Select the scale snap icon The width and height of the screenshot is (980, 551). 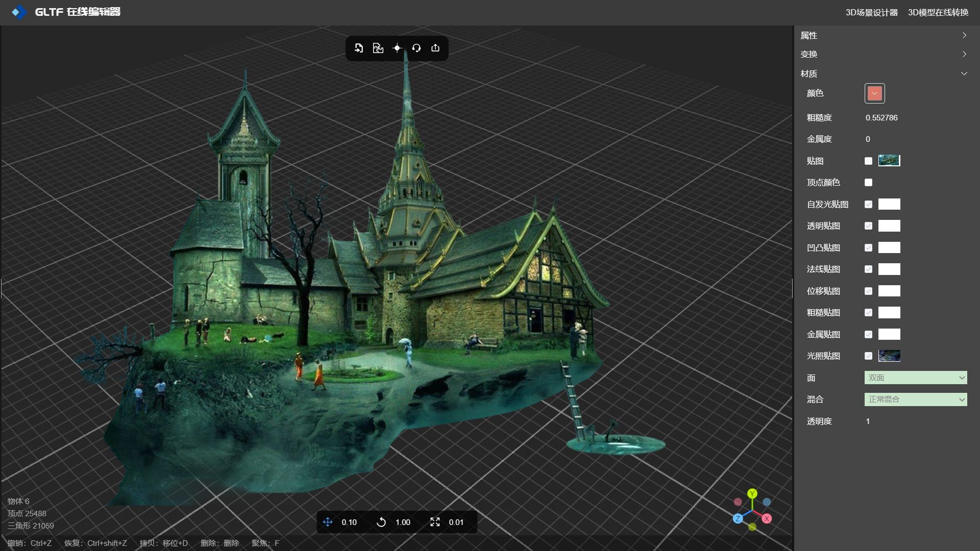pyautogui.click(x=435, y=522)
